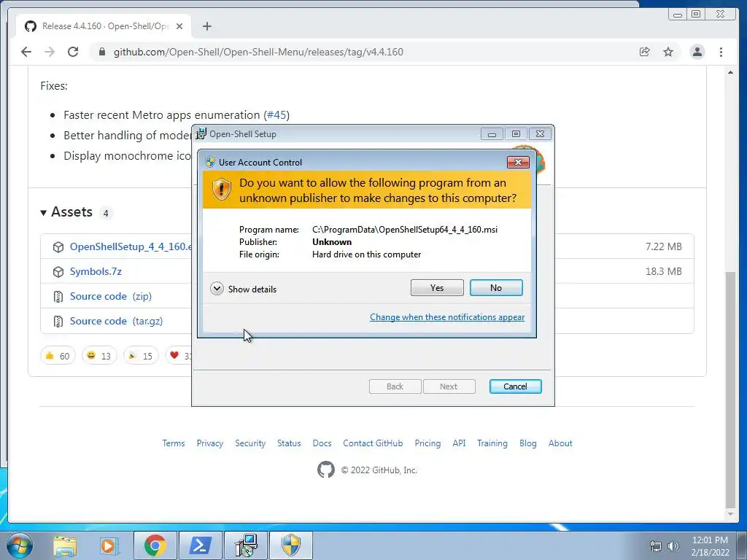The height and width of the screenshot is (560, 747).
Task: Click the 12:01 PM taskbar clock
Action: (710, 546)
